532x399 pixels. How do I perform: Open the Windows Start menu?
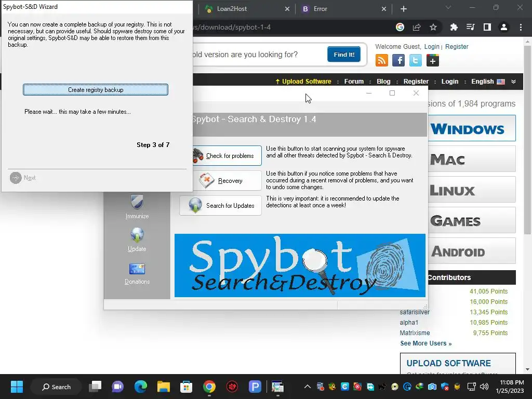tap(17, 387)
